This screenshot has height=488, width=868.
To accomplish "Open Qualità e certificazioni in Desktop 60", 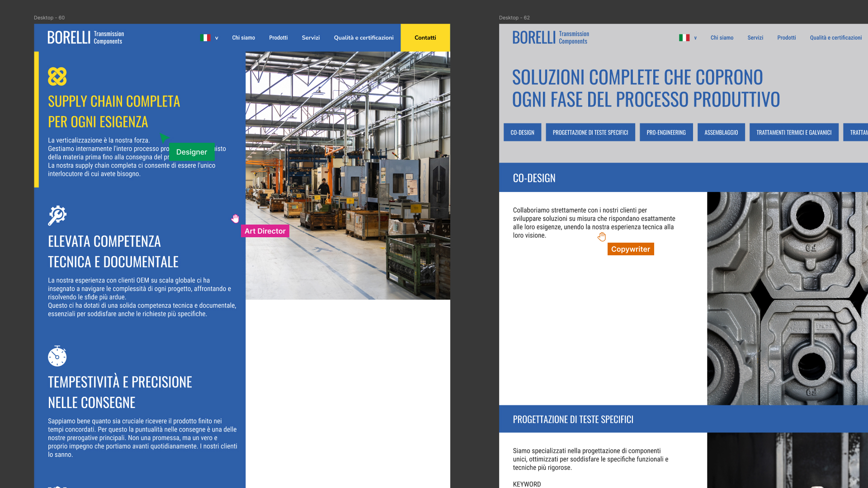I will [363, 38].
